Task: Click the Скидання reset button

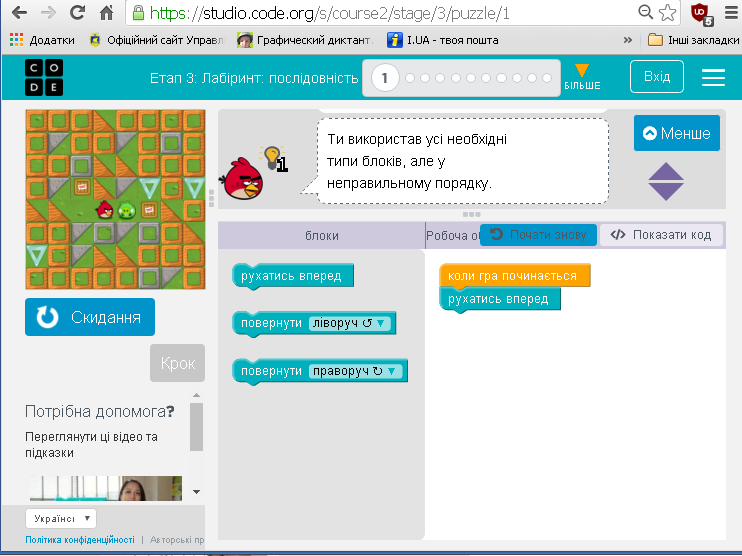Action: [x=90, y=317]
